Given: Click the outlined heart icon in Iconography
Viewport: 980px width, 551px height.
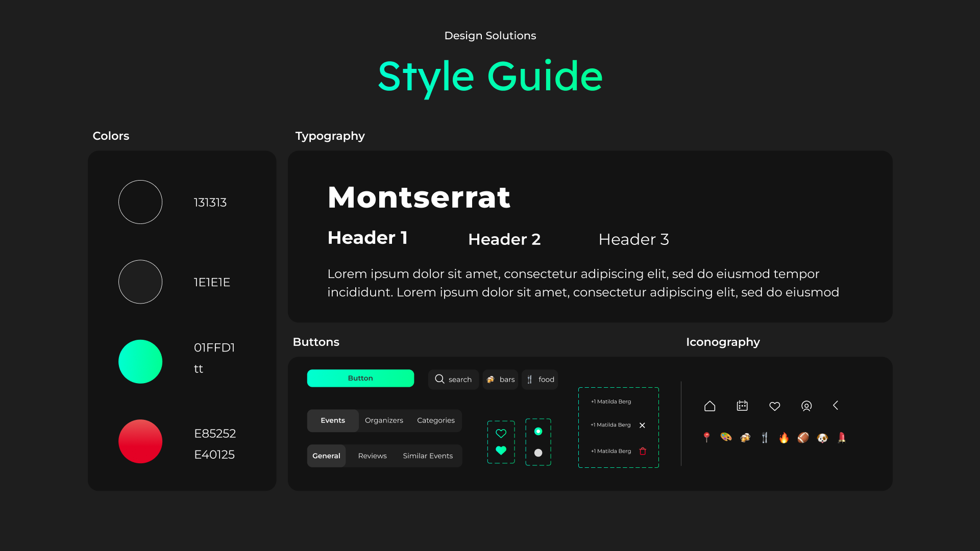Looking at the screenshot, I should [775, 406].
